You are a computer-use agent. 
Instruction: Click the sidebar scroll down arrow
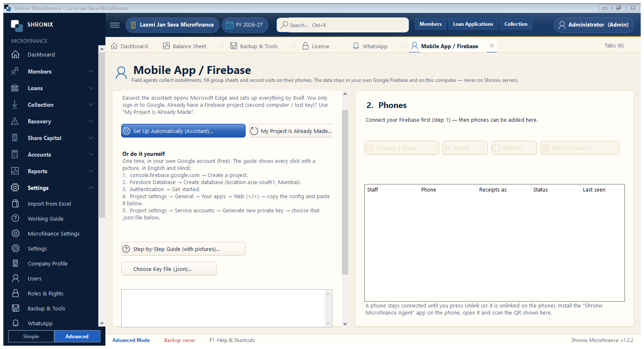102,323
